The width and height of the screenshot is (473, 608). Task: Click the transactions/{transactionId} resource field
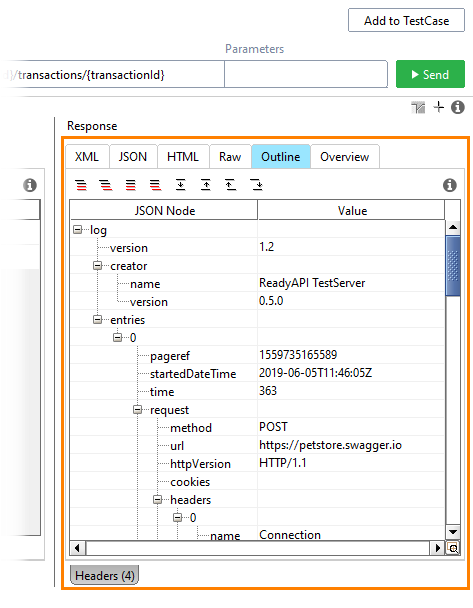tap(112, 74)
